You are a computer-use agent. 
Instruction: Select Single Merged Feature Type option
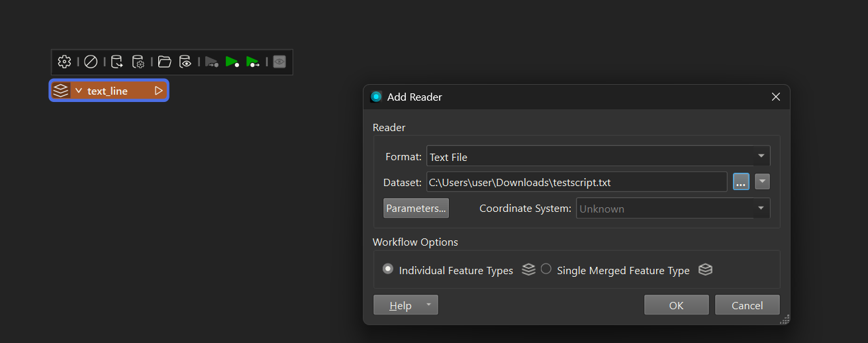coord(546,269)
